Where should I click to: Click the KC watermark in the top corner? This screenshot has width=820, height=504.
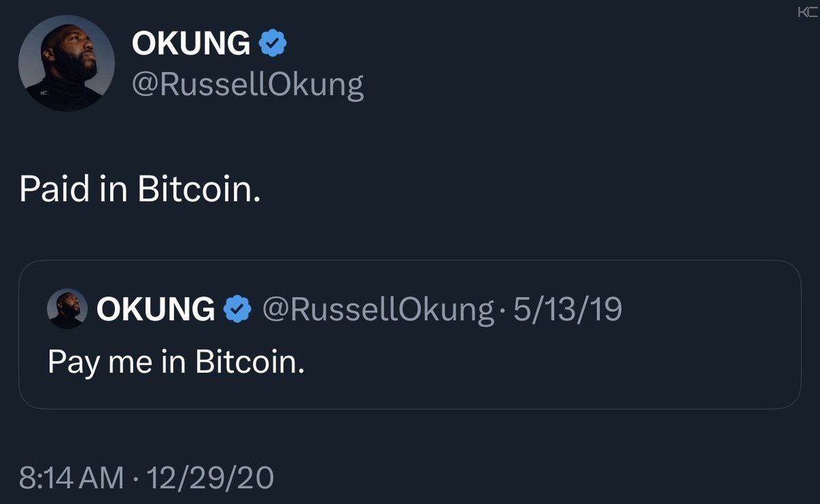point(807,13)
